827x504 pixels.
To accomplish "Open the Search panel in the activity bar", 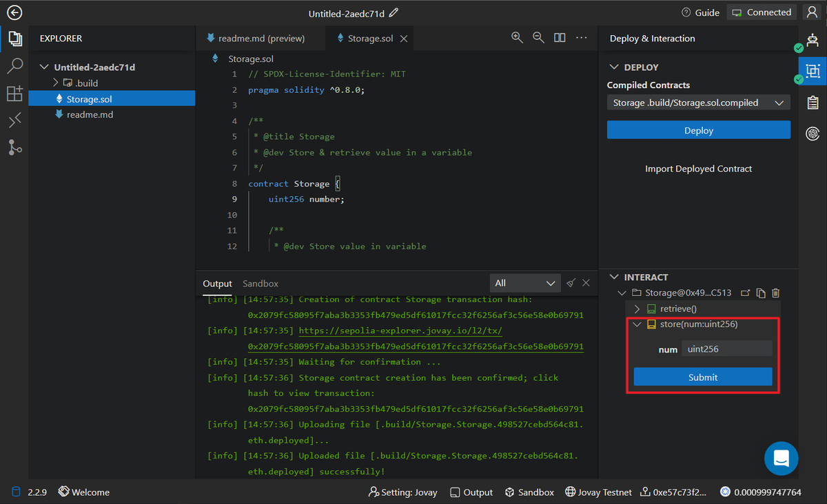I will pyautogui.click(x=14, y=66).
